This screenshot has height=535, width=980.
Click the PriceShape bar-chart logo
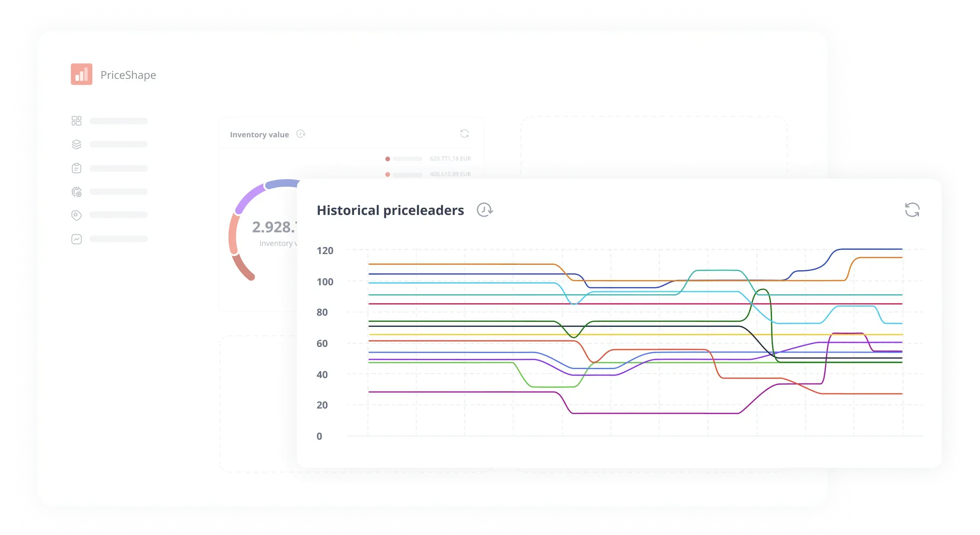click(82, 74)
